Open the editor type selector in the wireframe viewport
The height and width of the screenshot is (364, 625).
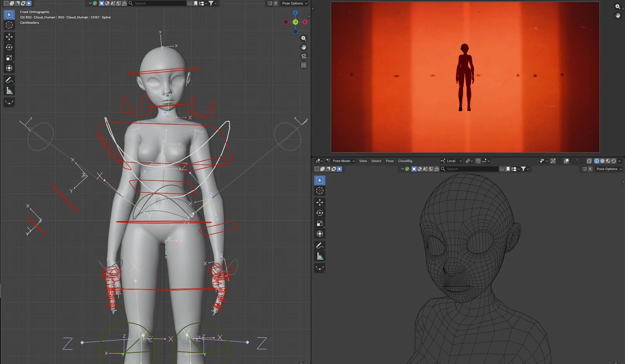pos(319,161)
